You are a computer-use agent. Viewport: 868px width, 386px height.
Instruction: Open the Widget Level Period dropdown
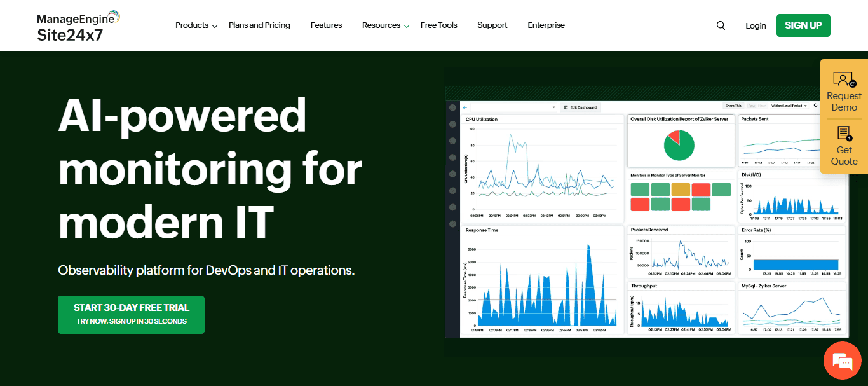point(789,106)
